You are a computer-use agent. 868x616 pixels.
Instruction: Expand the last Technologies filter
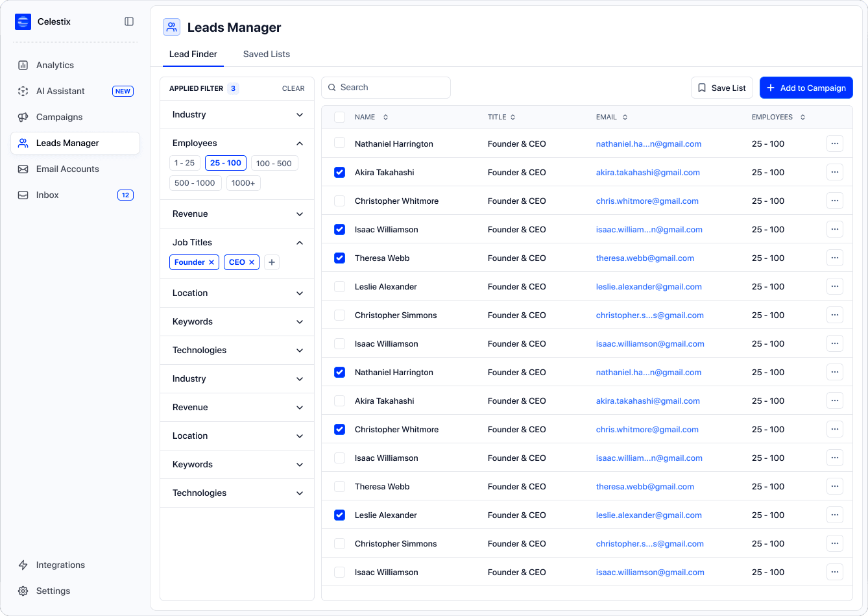coord(237,493)
